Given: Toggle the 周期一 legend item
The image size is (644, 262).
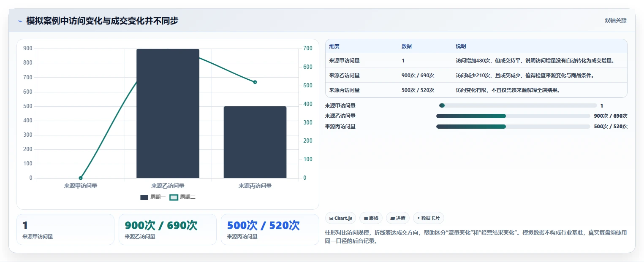Looking at the screenshot, I should pyautogui.click(x=153, y=197).
